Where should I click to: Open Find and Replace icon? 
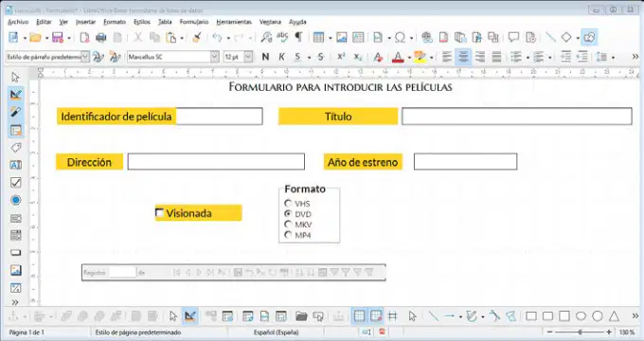[266, 37]
